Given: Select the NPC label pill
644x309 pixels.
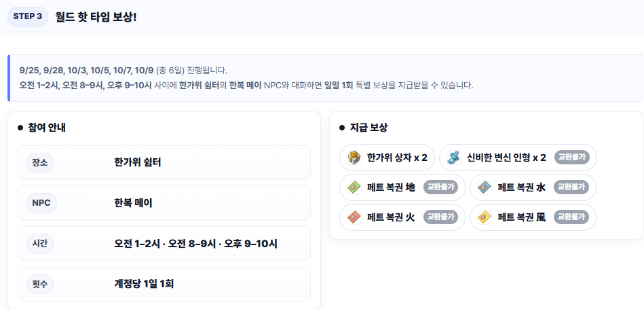Looking at the screenshot, I should (41, 202).
